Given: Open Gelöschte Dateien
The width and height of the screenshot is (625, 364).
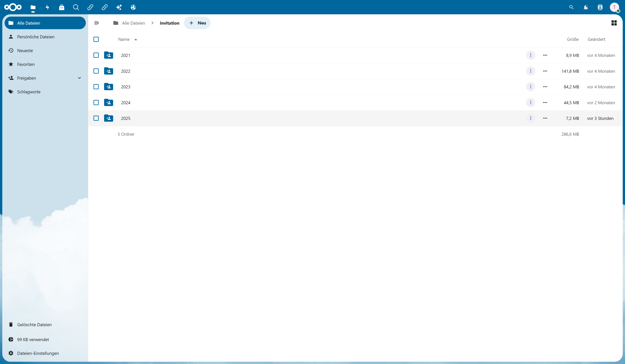Looking at the screenshot, I should 45,324.
